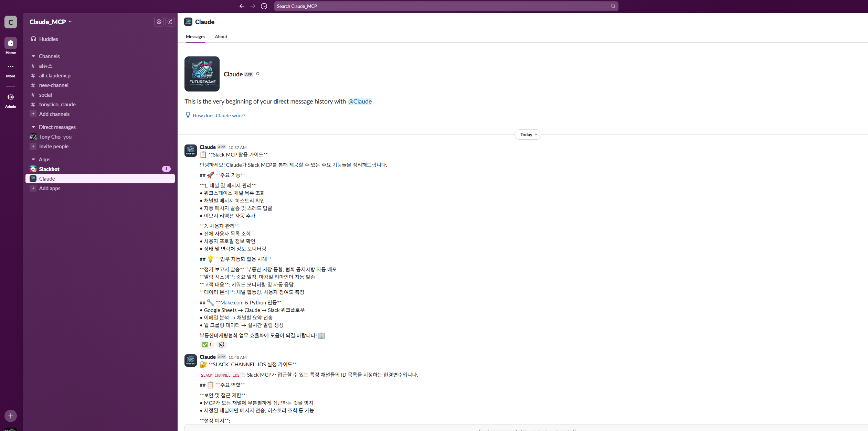Click the 10:48 AM timestamp
This screenshot has height=431, width=868.
tap(237, 357)
